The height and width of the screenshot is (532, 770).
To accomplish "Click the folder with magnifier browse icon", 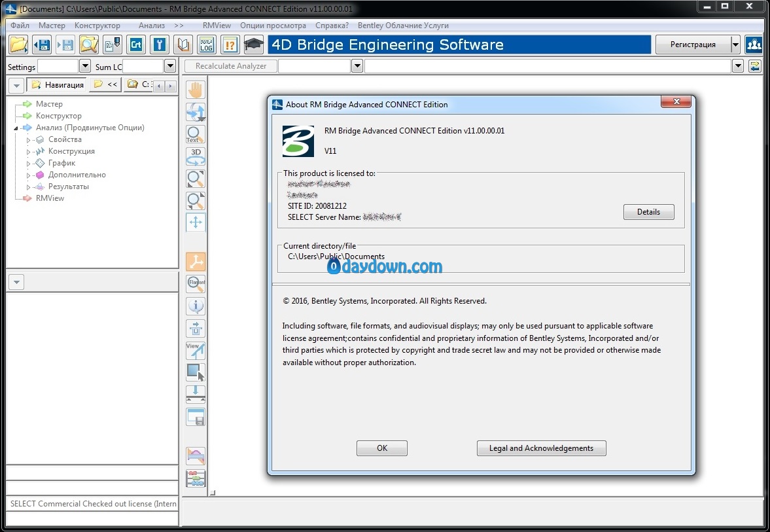I will click(x=90, y=44).
